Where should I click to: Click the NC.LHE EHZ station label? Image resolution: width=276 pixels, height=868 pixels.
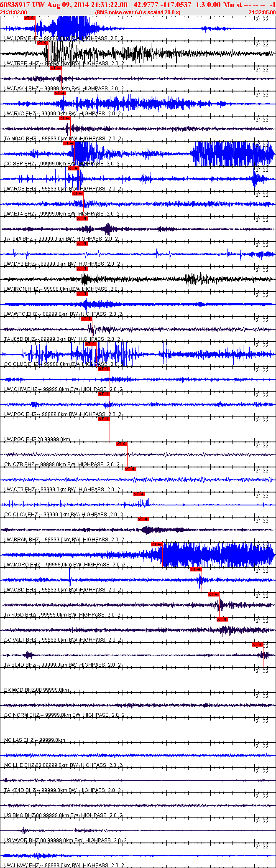click(19, 765)
